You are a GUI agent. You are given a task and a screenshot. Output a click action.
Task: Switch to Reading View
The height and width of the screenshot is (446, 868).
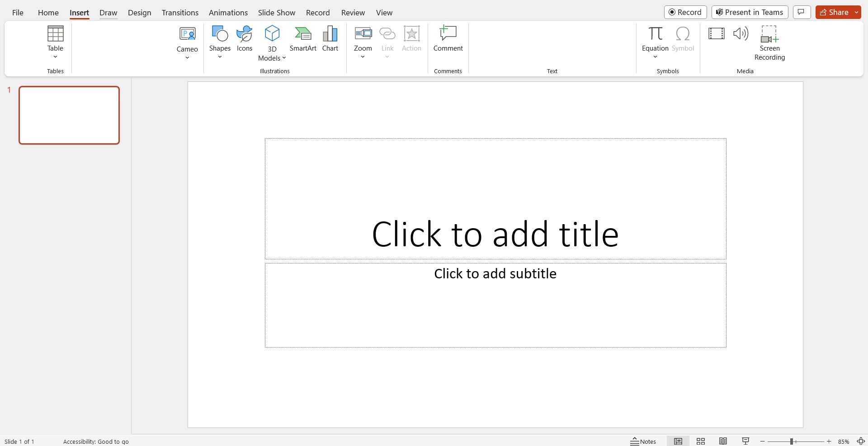[x=723, y=441]
